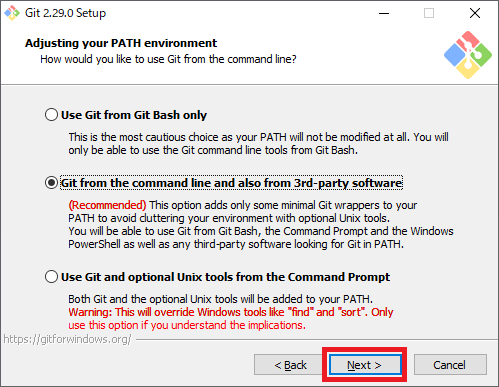Image resolution: width=499 pixels, height=387 pixels.
Task: Minimize the Git Setup window
Action: (384, 13)
